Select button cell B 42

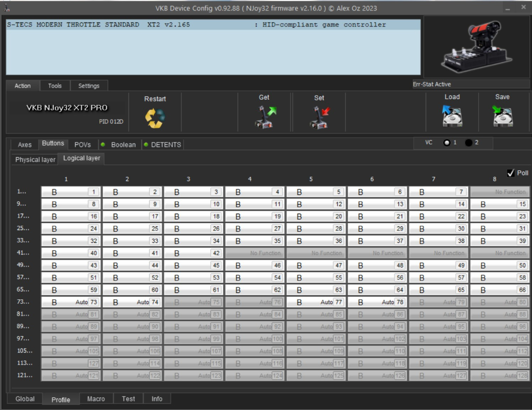click(x=194, y=253)
